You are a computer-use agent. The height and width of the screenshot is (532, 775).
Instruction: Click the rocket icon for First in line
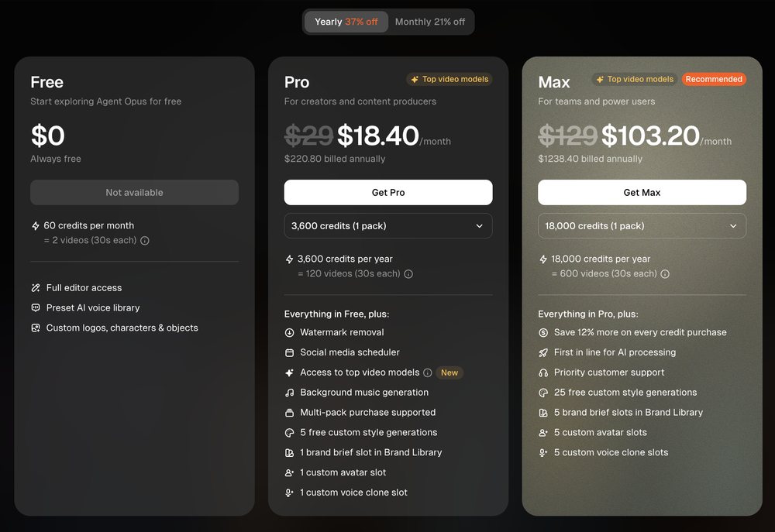click(543, 352)
